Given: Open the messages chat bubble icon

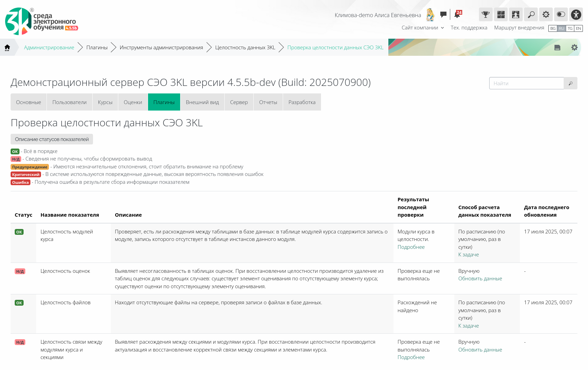Looking at the screenshot, I should coord(443,14).
